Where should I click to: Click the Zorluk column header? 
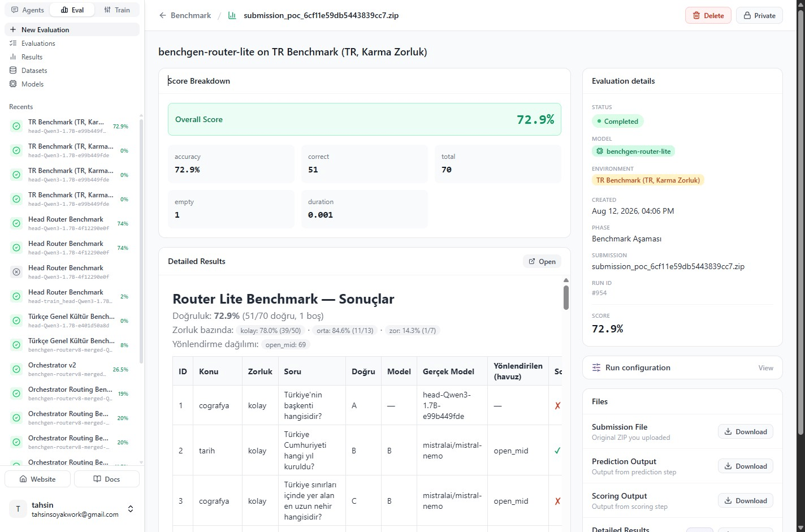click(x=260, y=371)
